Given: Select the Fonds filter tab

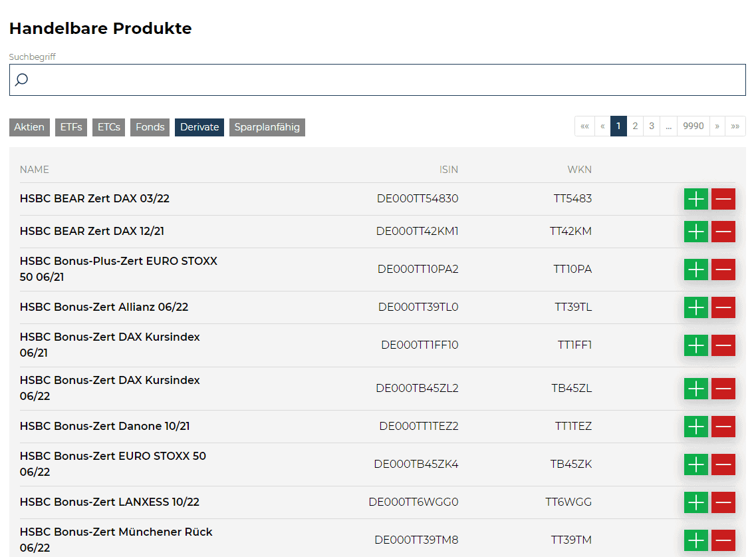Looking at the screenshot, I should [x=150, y=127].
